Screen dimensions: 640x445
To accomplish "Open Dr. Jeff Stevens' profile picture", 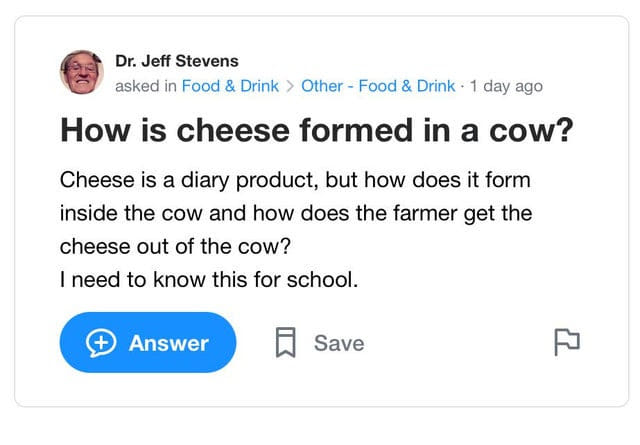I will coord(82,73).
